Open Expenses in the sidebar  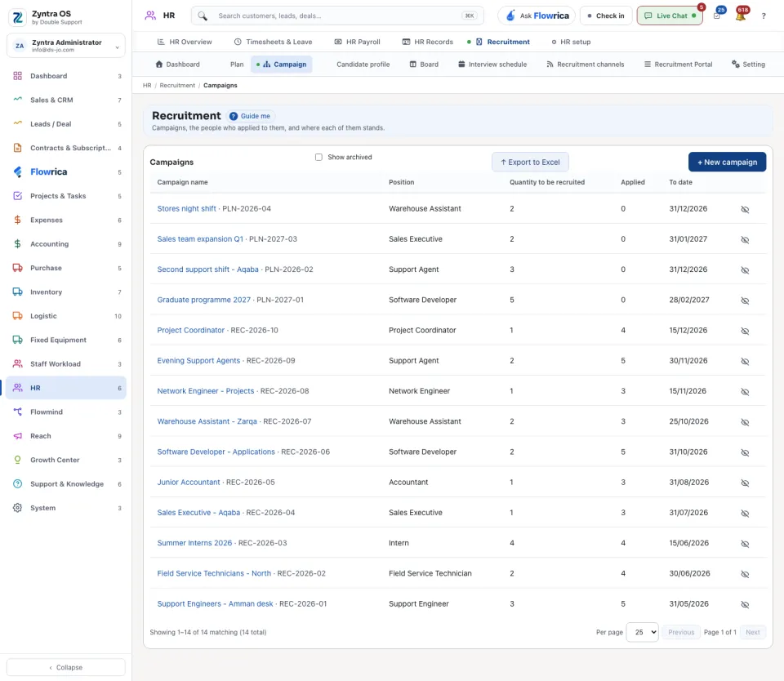66,220
